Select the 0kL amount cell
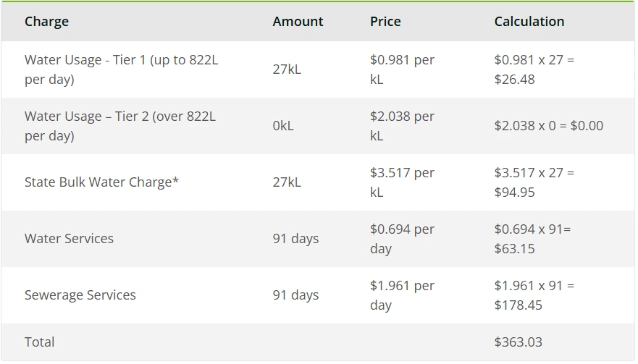The height and width of the screenshot is (364, 638). (x=283, y=126)
